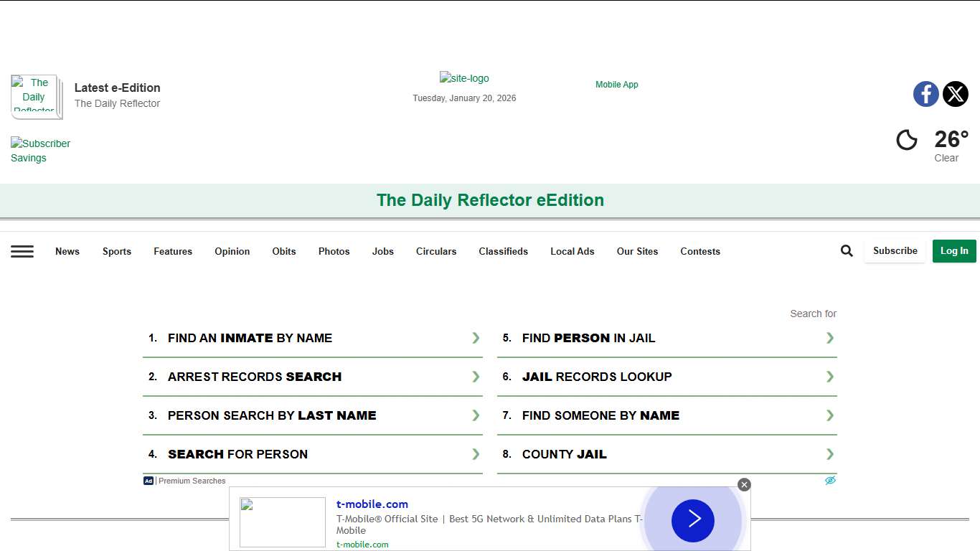This screenshot has height=551, width=980.
Task: Click the clear night weather icon
Action: coord(907,140)
